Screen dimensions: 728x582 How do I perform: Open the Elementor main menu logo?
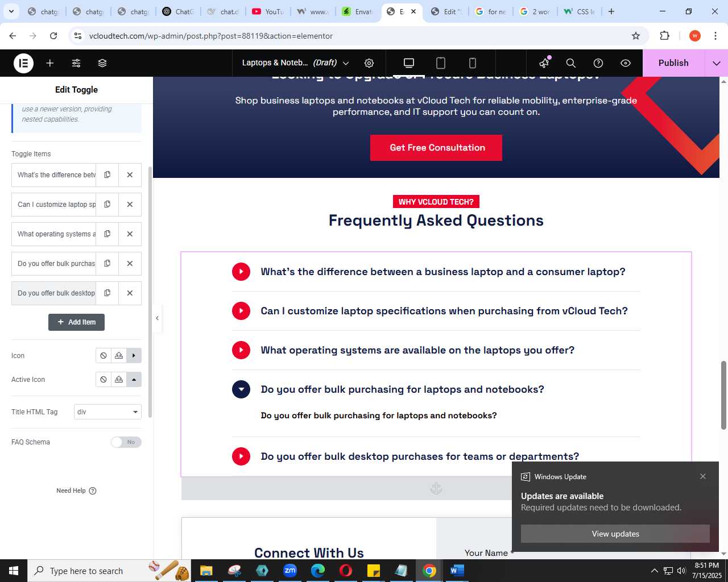23,63
